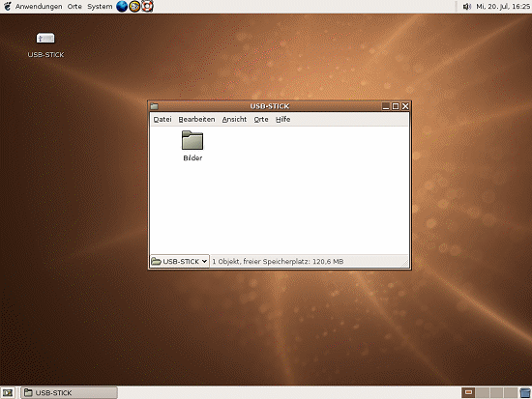Click the date and time clock
Image resolution: width=532 pixels, height=399 pixels.
503,7
